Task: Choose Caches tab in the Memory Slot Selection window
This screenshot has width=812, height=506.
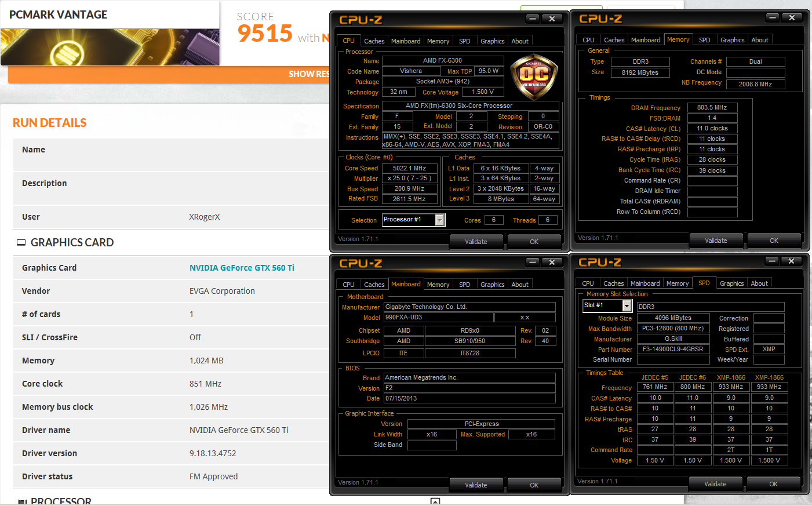Action: tap(613, 283)
